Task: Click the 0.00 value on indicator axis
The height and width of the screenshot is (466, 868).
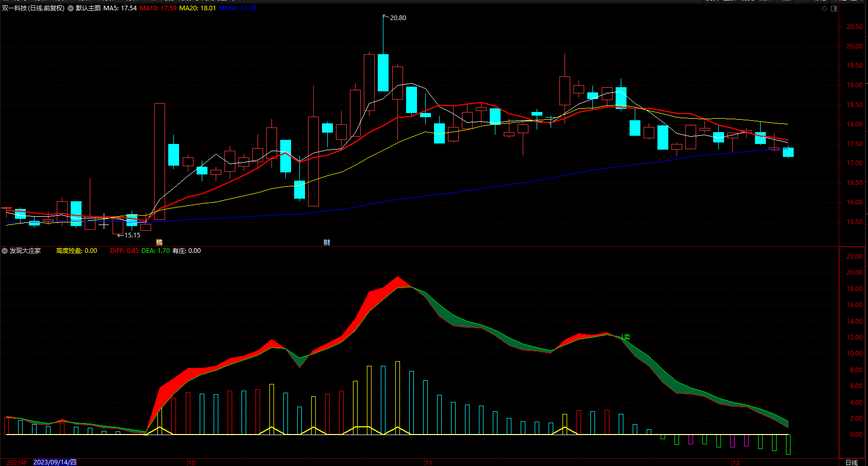Action: (856, 435)
